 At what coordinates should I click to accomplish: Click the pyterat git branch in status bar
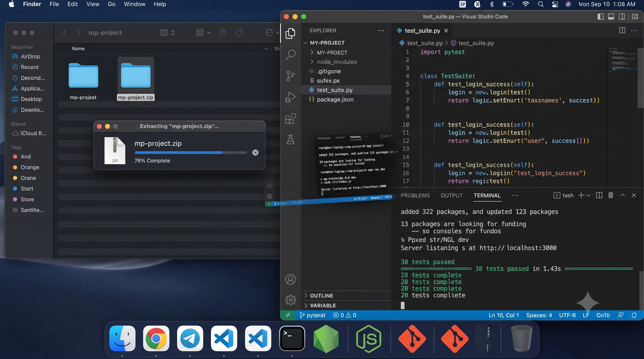pyautogui.click(x=312, y=315)
